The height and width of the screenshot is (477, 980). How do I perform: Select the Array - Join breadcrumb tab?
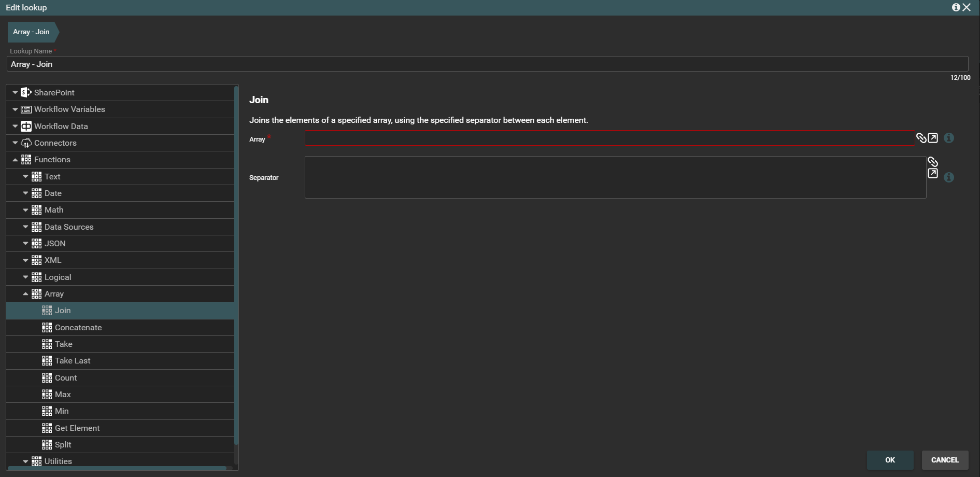(x=32, y=32)
